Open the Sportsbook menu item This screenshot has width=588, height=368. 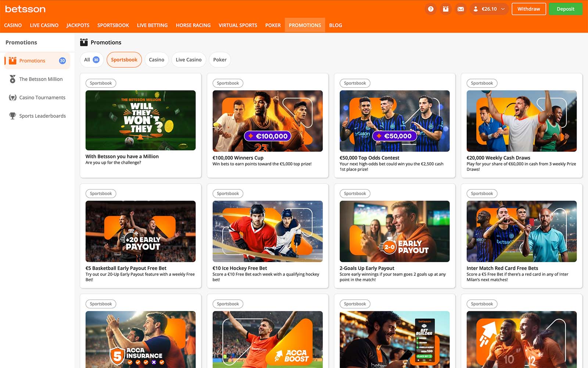pos(113,25)
